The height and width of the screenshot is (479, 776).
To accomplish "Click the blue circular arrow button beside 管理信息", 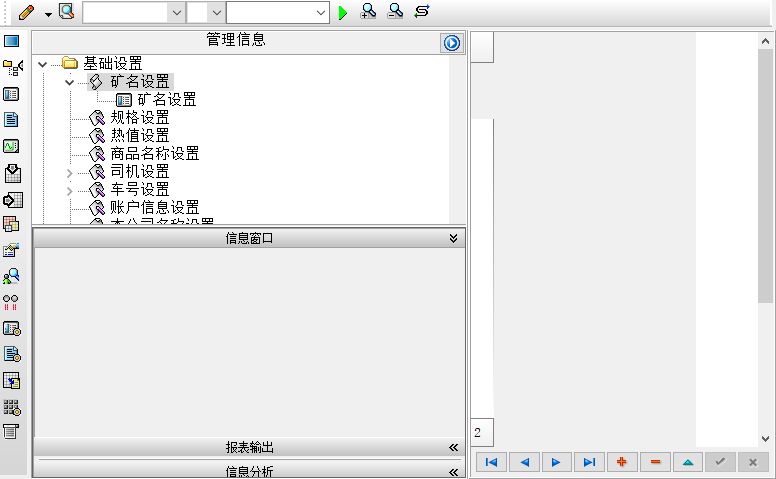I will click(451, 43).
